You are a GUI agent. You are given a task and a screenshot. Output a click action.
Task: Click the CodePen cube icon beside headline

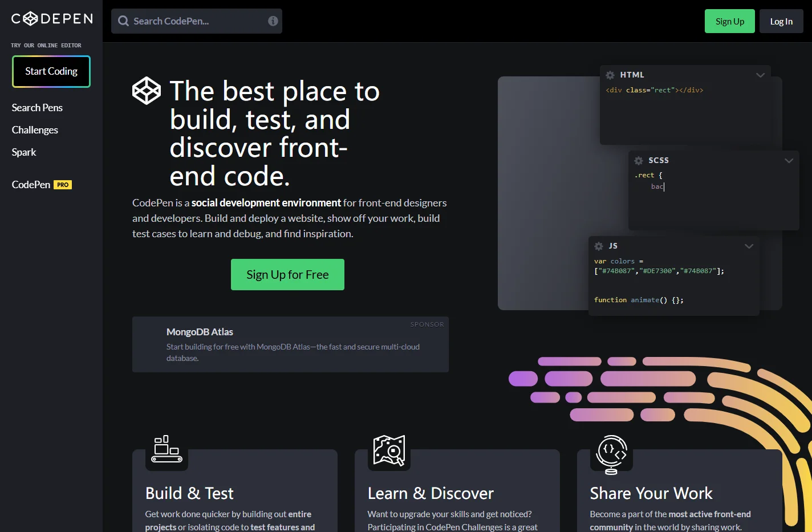[x=147, y=91]
